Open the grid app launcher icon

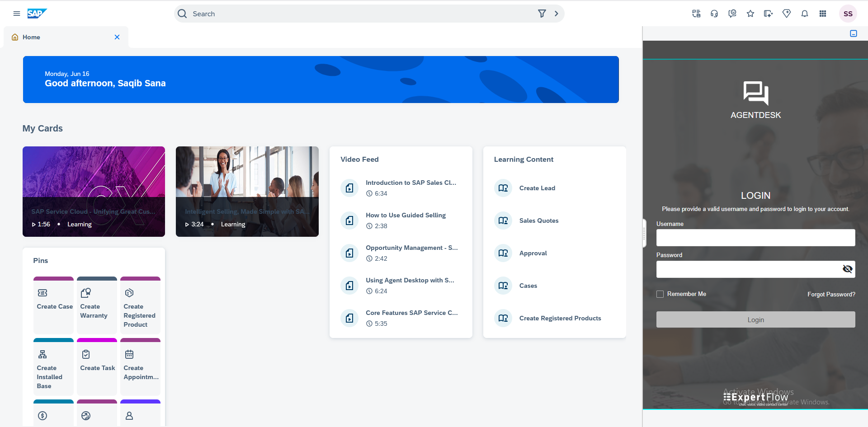tap(823, 14)
